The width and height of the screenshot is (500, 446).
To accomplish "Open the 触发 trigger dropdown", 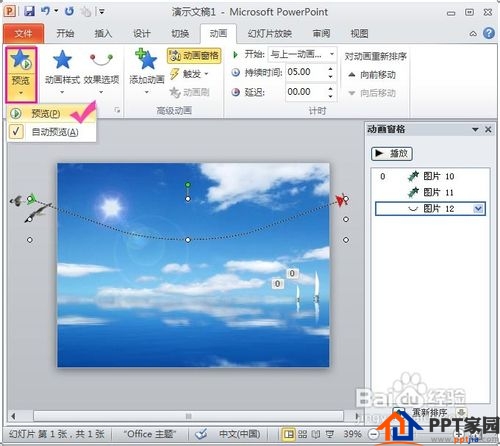I will click(189, 74).
